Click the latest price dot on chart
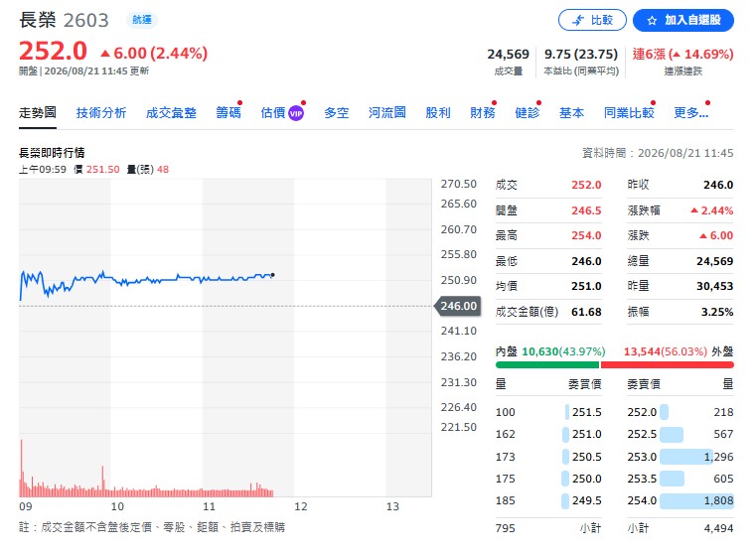The image size is (756, 553). [x=273, y=275]
